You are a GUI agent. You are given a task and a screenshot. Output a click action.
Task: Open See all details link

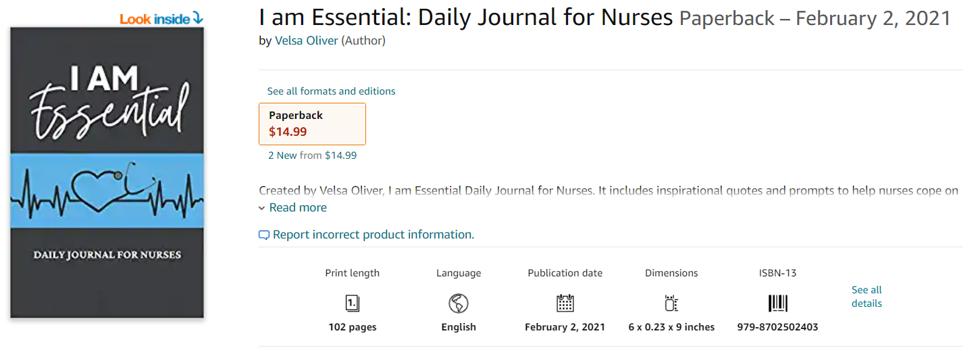pos(867,297)
